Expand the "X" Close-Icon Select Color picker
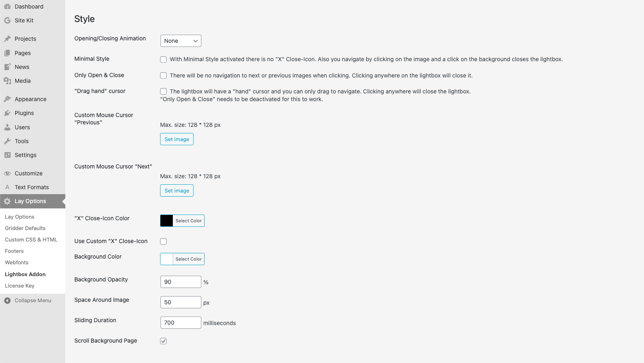This screenshot has width=644, height=363. coord(189,221)
